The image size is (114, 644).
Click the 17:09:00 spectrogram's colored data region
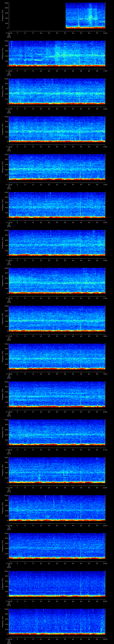(85, 16)
